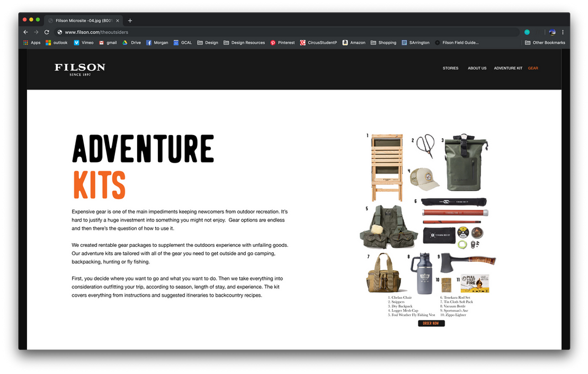
Task: Expand the Other Bookmarks folder
Action: click(545, 43)
